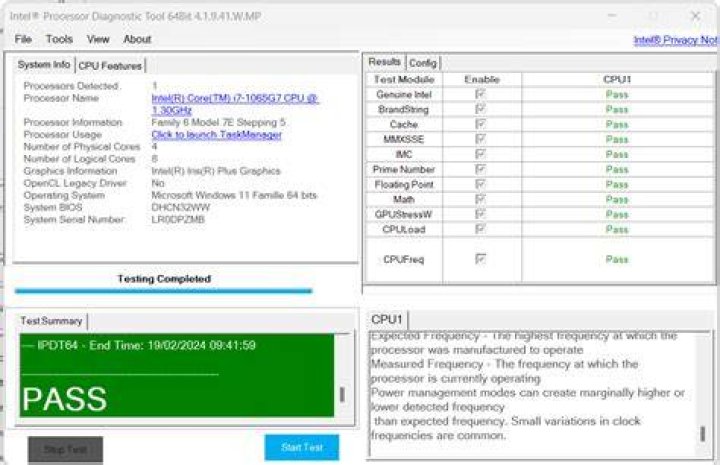The image size is (720, 465).
Task: Open the About menu
Action: pyautogui.click(x=137, y=39)
